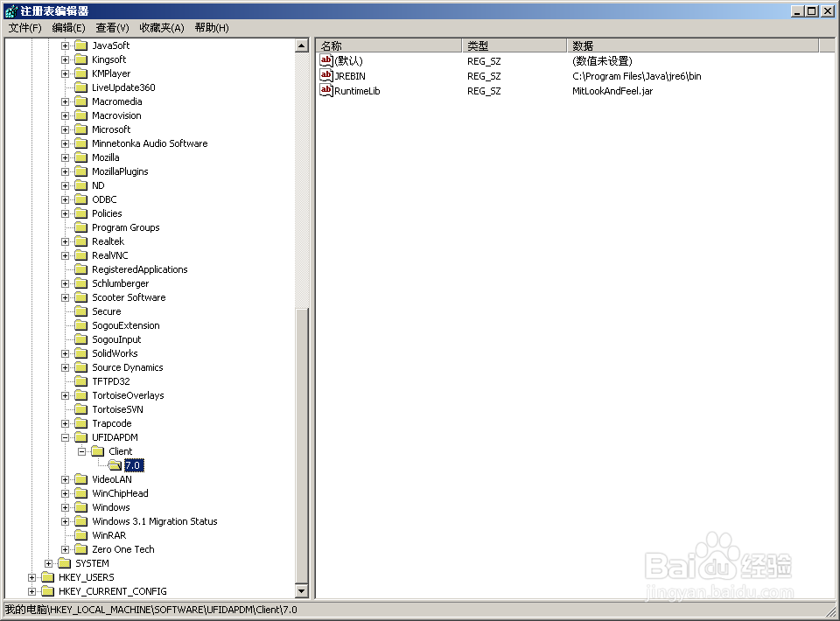Sort by the 数据 column header
This screenshot has height=621, width=840.
point(693,45)
